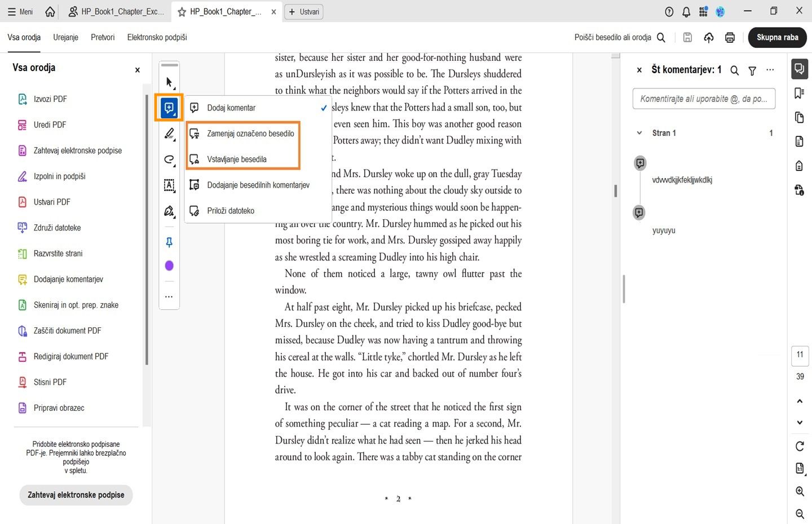812x524 pixels.
Task: Filter comments with the funnel icon
Action: pyautogui.click(x=752, y=70)
